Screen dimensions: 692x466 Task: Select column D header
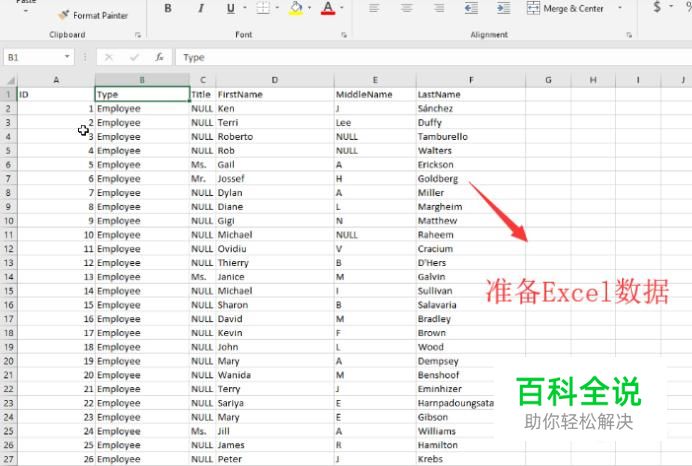[x=275, y=80]
